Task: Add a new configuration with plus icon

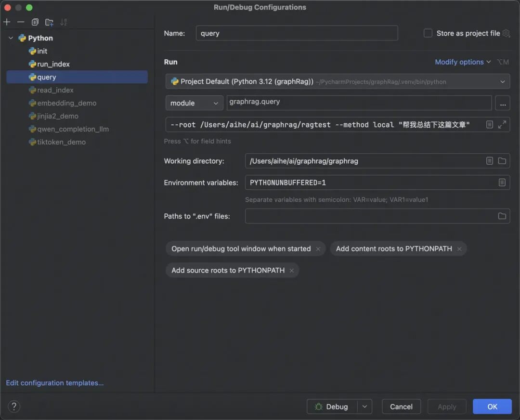Action: [7, 22]
